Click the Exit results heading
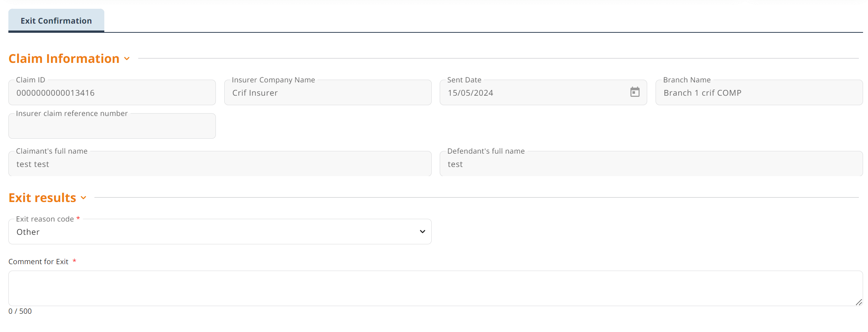 click(42, 198)
